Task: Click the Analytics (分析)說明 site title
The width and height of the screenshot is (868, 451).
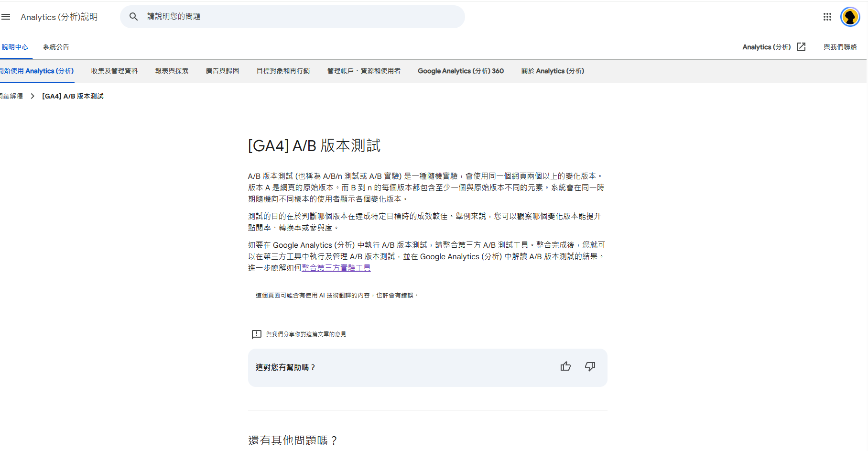Action: coord(59,17)
